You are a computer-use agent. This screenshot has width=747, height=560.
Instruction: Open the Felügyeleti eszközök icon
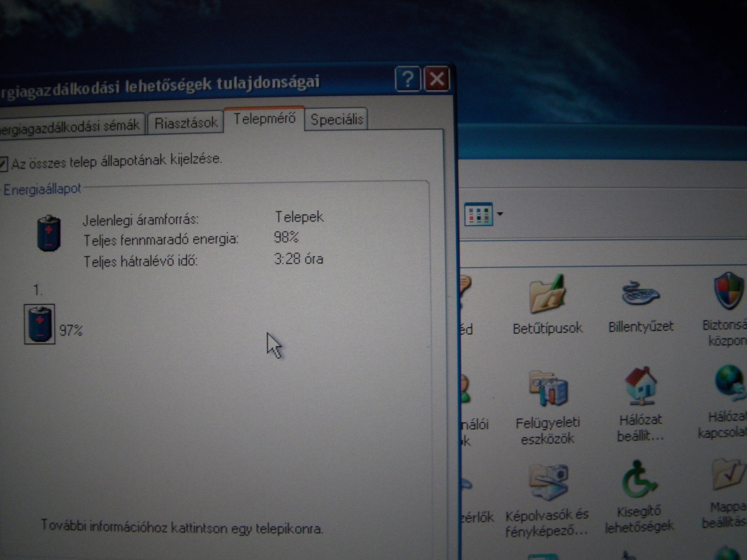click(x=548, y=390)
